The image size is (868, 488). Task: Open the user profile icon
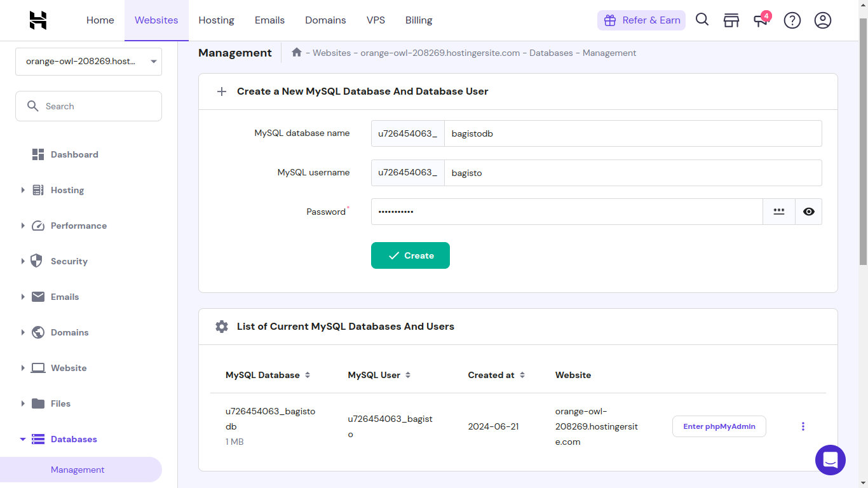823,20
